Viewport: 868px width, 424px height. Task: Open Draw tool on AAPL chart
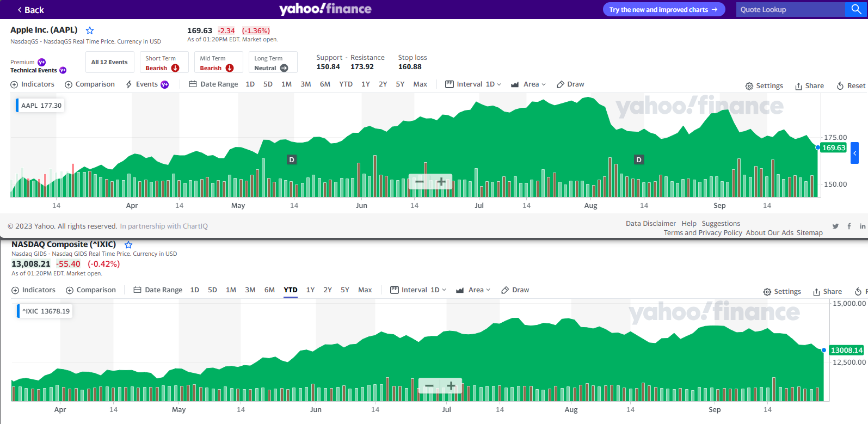570,84
